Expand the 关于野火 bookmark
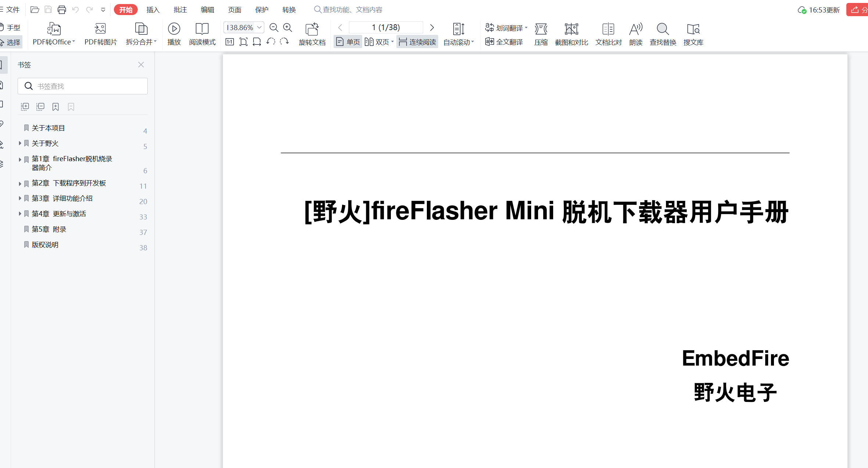868x468 pixels. point(20,143)
